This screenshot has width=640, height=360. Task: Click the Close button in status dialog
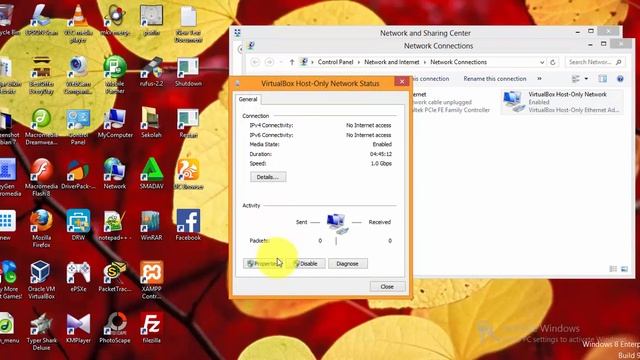pos(387,287)
